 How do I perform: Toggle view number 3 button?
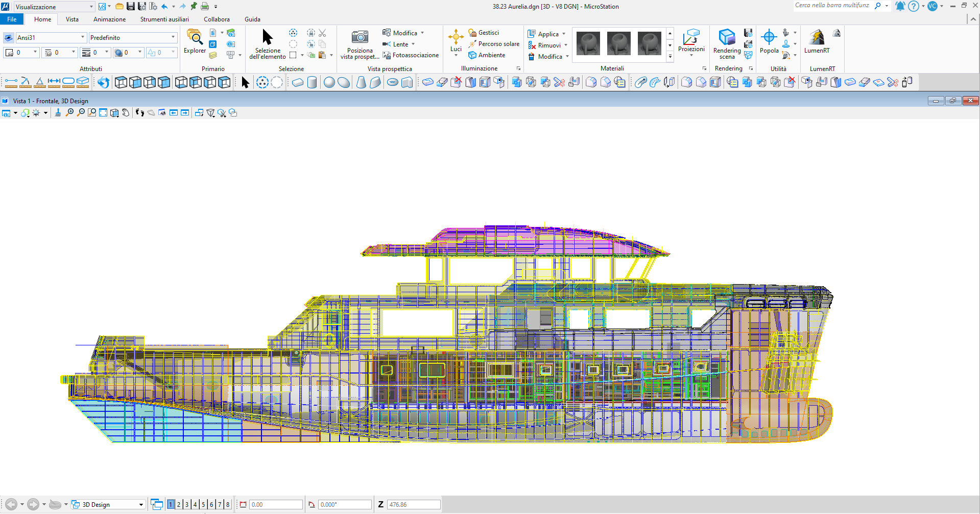click(x=187, y=504)
